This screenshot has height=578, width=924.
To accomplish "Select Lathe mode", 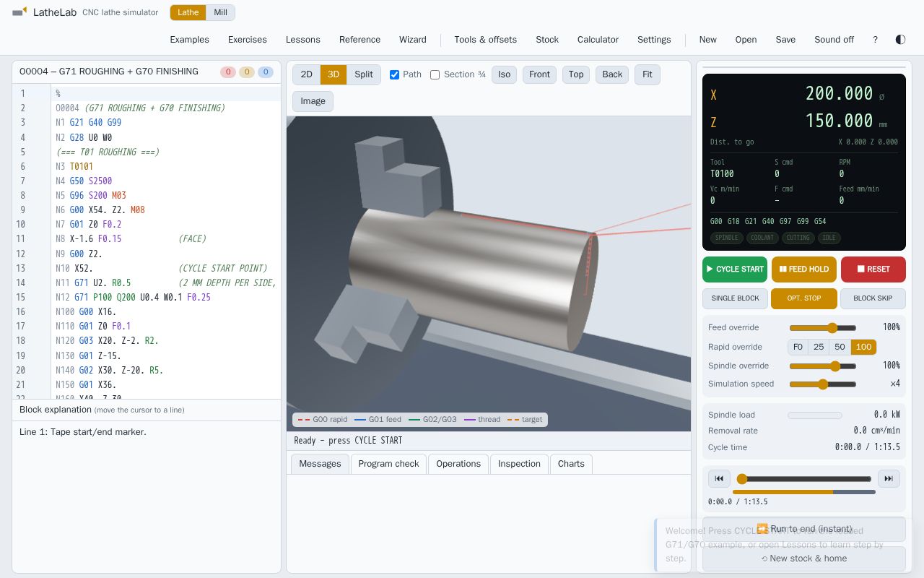I will (188, 12).
